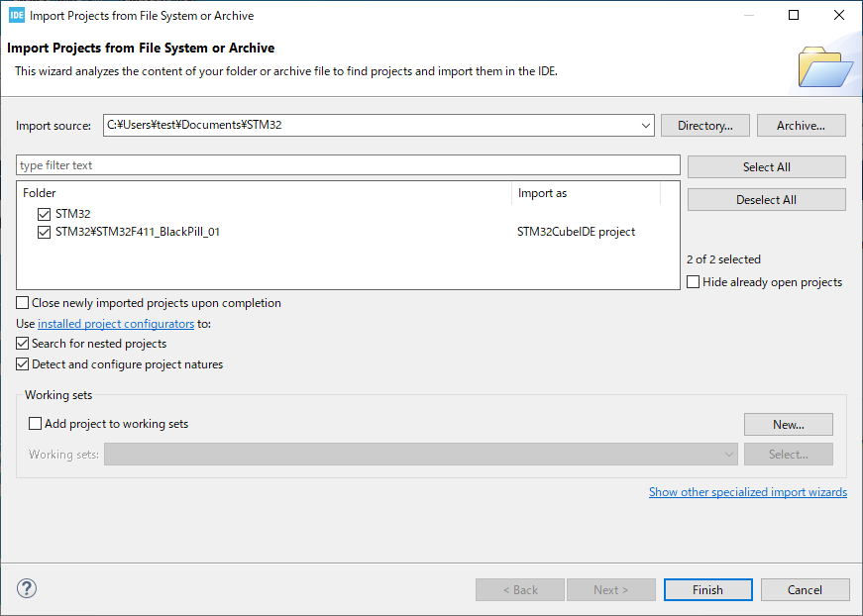The width and height of the screenshot is (863, 616).
Task: Uncheck STM32F411_BlackPill_01 project checkbox
Action: pyautogui.click(x=44, y=232)
